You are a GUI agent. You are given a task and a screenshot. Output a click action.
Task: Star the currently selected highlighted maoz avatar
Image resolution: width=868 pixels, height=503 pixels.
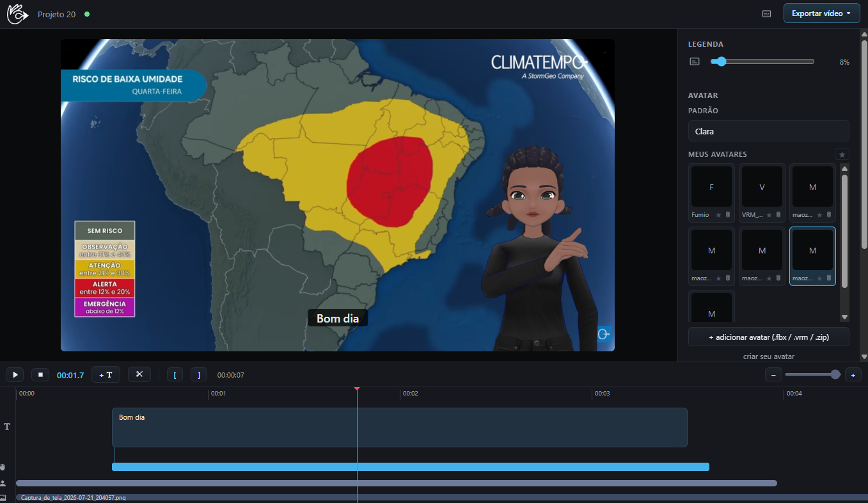point(819,278)
